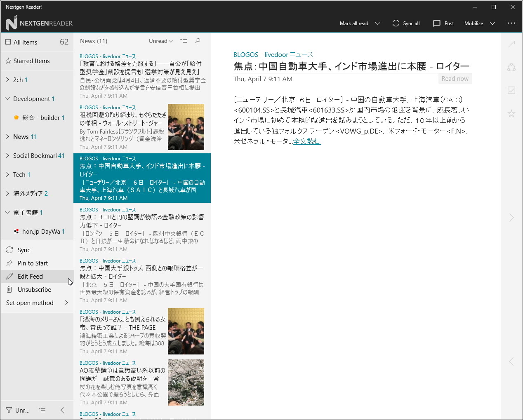Select Unsubscribe in the context menu
Image resolution: width=523 pixels, height=420 pixels.
33,289
